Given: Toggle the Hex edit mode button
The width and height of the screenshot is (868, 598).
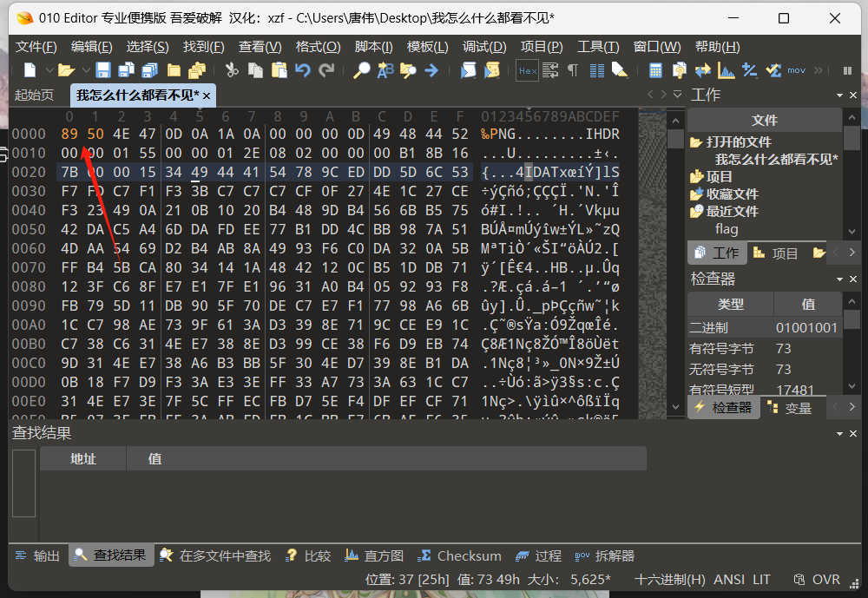Looking at the screenshot, I should tap(527, 70).
